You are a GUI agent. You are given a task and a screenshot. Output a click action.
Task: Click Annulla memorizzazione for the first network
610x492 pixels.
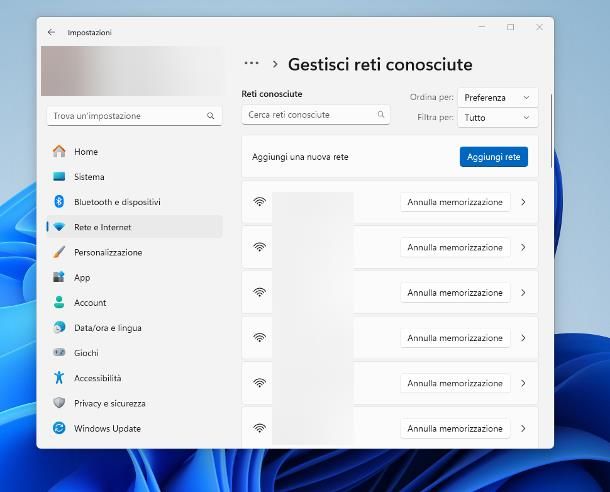coord(455,202)
